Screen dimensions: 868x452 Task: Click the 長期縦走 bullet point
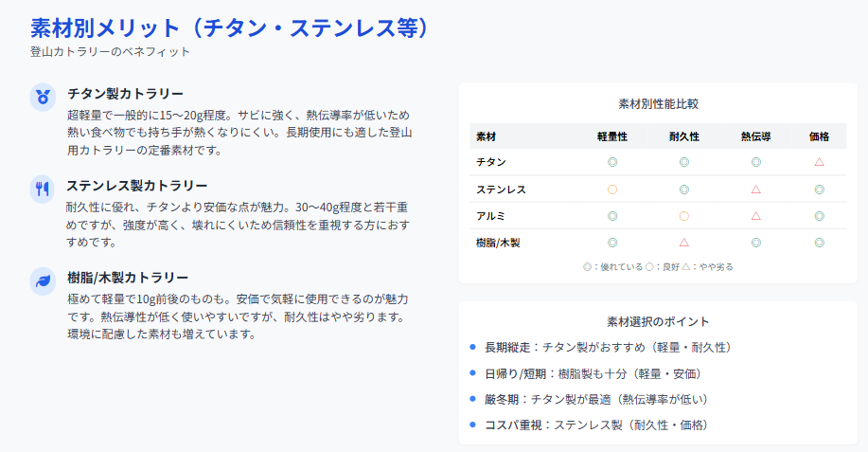click(608, 348)
